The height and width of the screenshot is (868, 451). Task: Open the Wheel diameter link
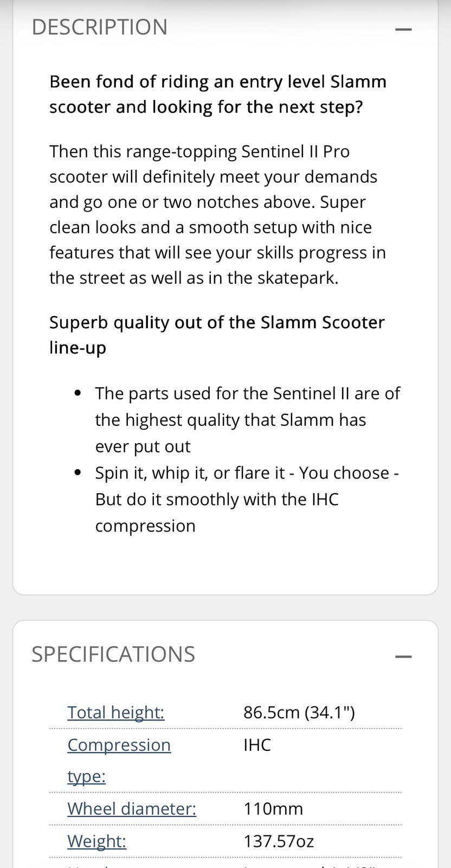[x=132, y=808]
